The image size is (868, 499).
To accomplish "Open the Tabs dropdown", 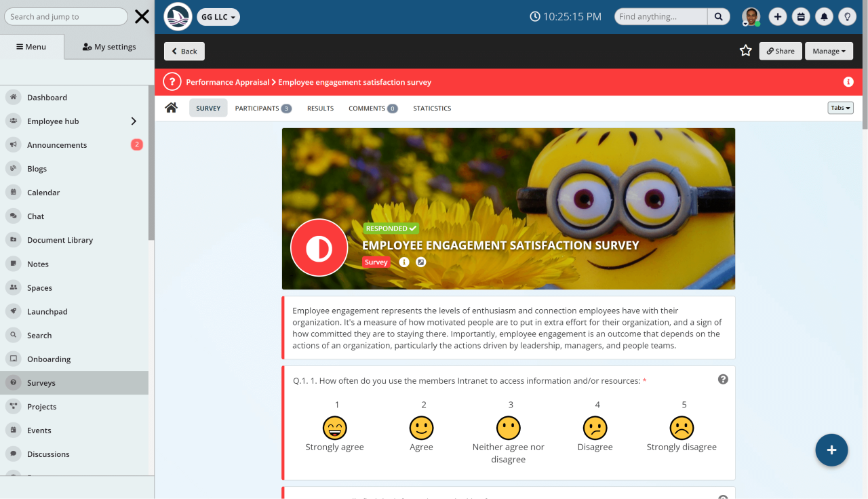I will pos(840,107).
